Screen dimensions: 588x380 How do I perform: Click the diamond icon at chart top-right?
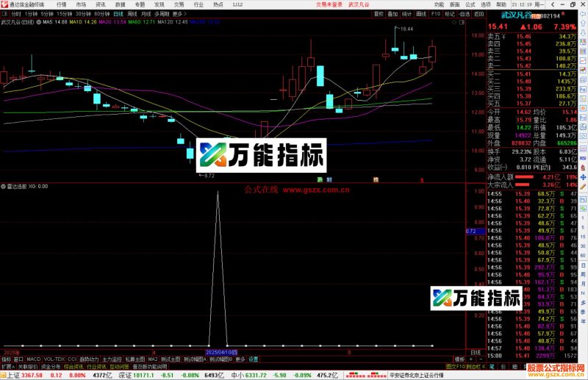click(x=454, y=23)
